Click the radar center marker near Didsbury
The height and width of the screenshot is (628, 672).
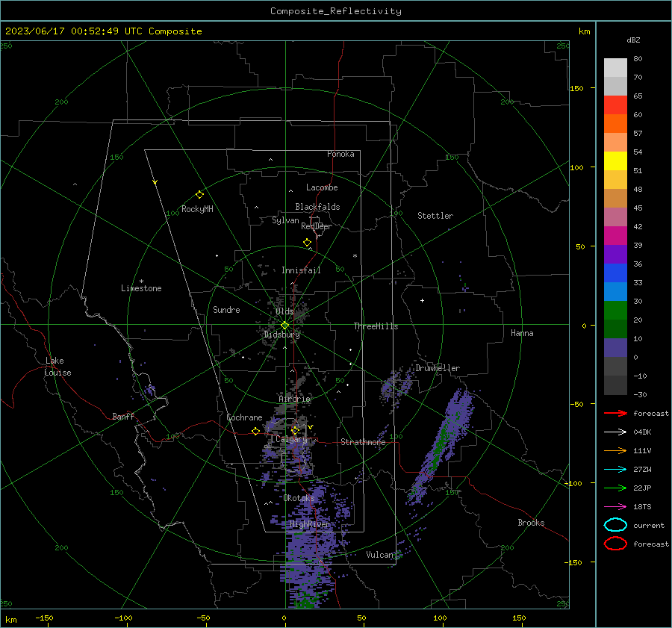point(285,326)
